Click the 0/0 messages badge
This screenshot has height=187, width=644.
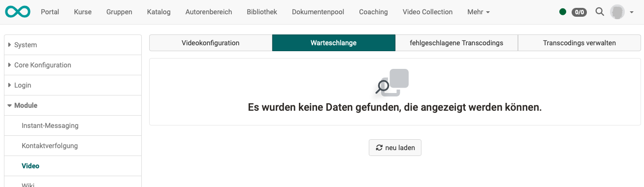(x=579, y=12)
